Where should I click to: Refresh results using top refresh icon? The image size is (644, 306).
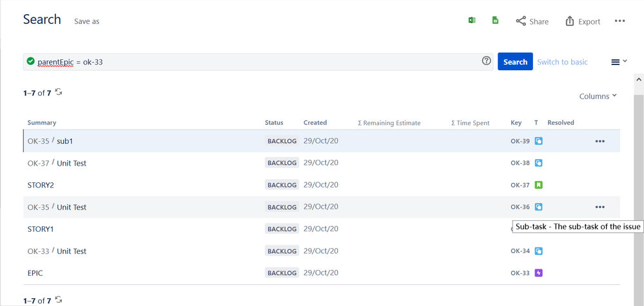point(59,92)
